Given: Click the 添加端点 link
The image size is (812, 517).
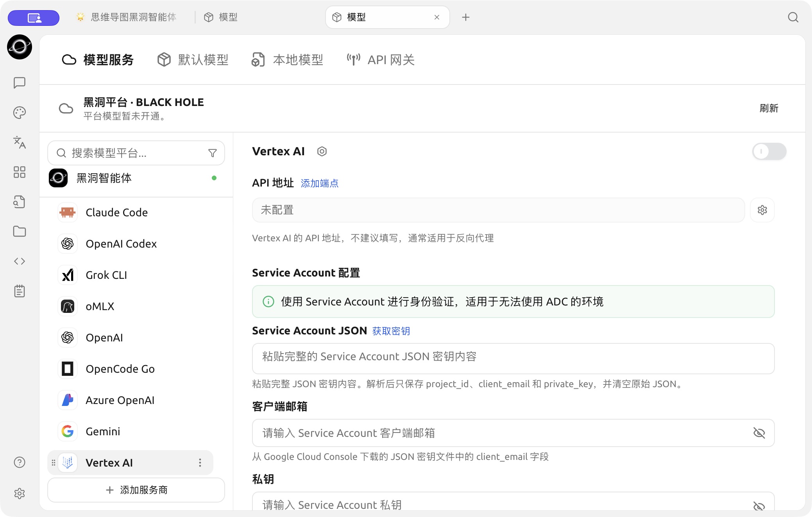Looking at the screenshot, I should point(320,183).
